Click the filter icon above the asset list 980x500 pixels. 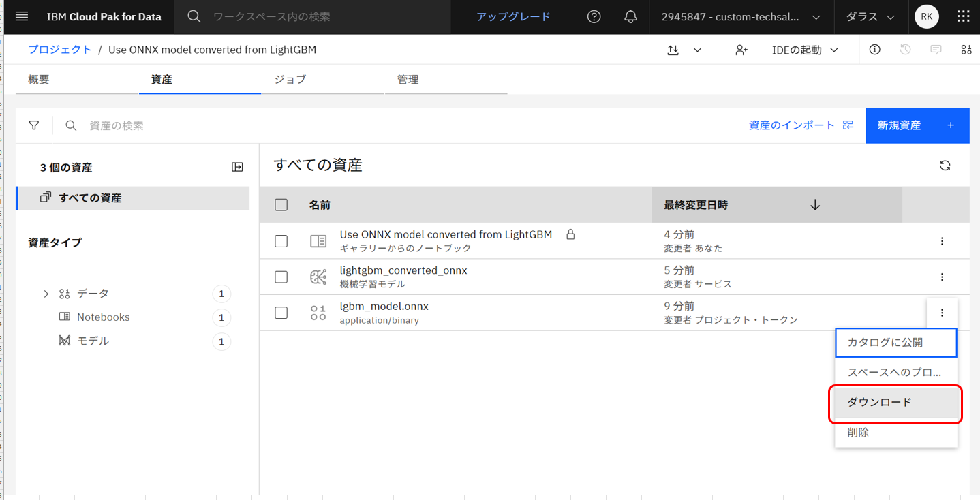(x=34, y=125)
